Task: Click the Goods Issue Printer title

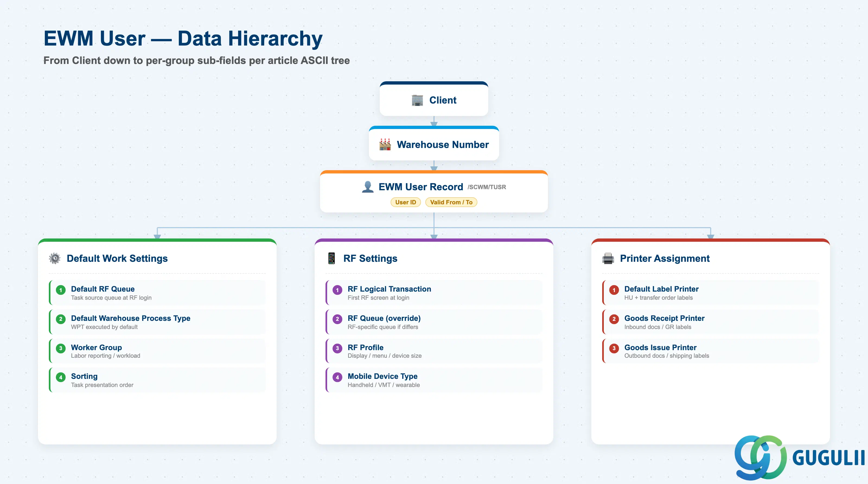Action: pos(660,348)
